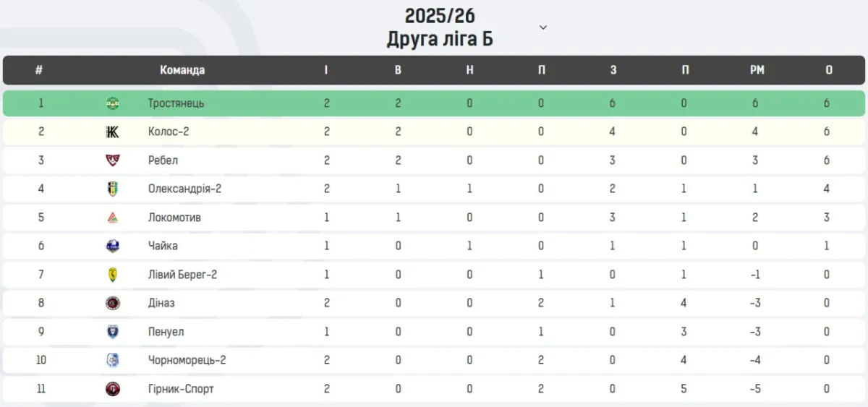Click the Пенуел team badge
This screenshot has height=407, width=868.
113,332
